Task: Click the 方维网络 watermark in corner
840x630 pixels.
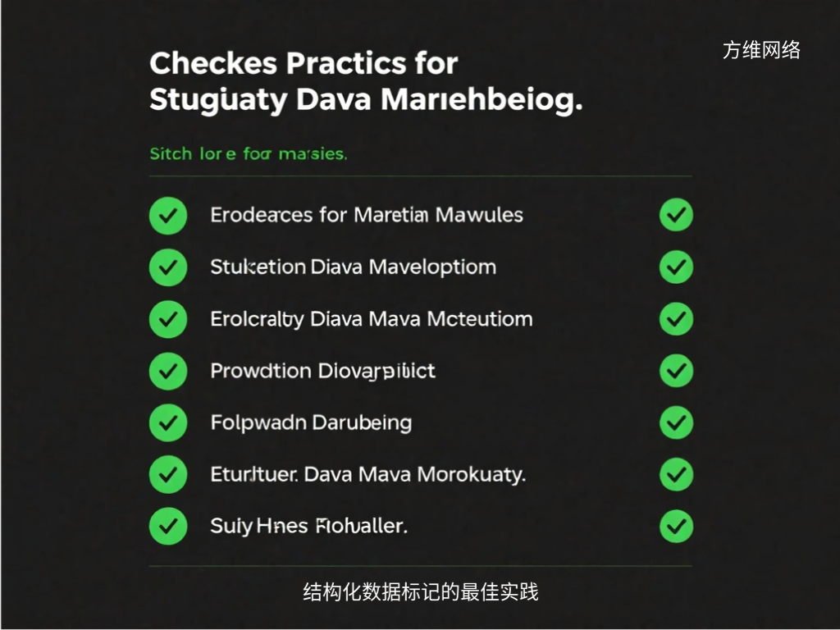Action: click(761, 50)
